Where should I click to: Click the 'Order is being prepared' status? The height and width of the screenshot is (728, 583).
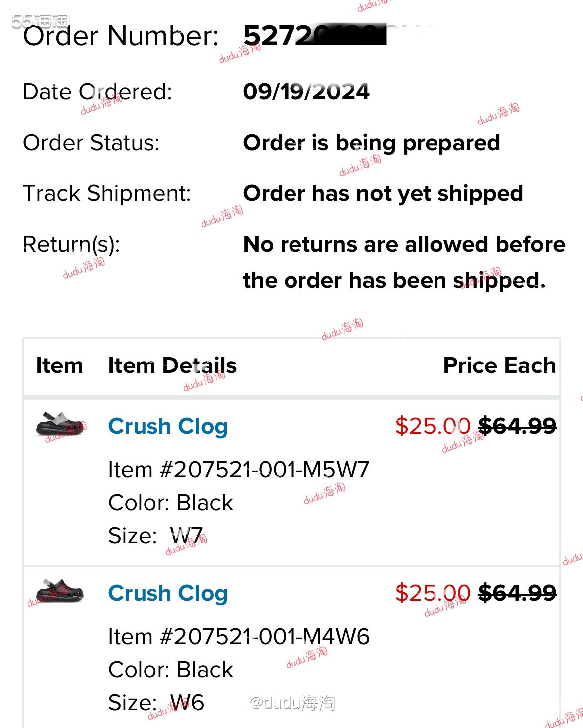tap(372, 143)
